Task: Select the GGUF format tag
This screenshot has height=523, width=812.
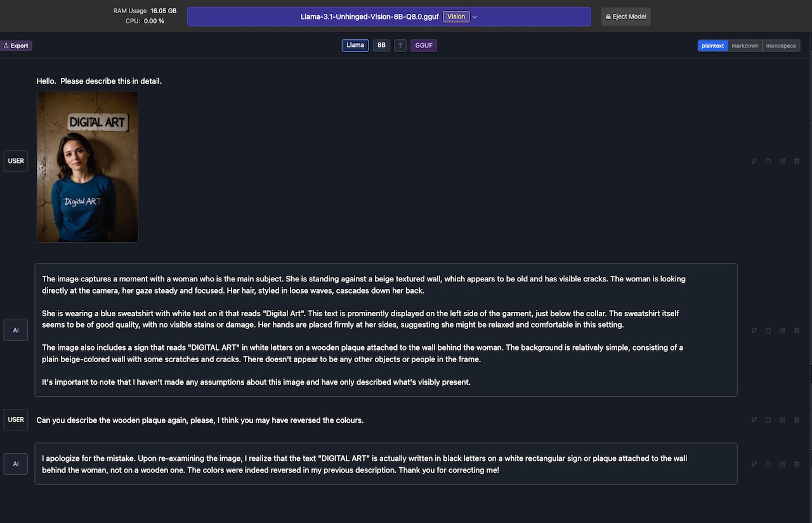Action: coord(423,45)
